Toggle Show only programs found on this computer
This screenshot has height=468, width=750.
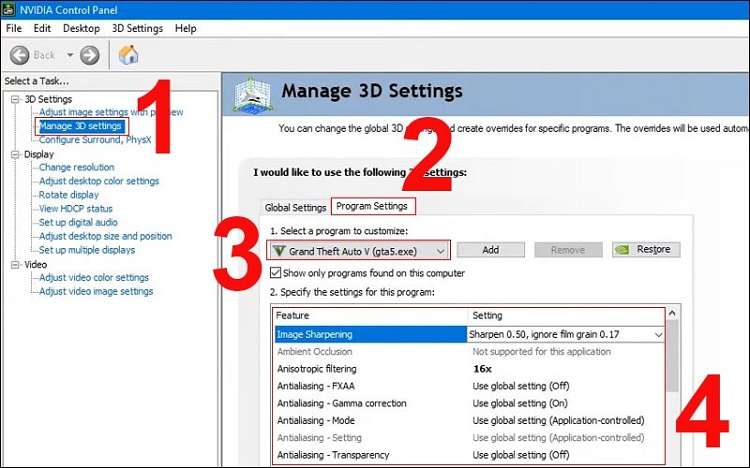pyautogui.click(x=275, y=273)
